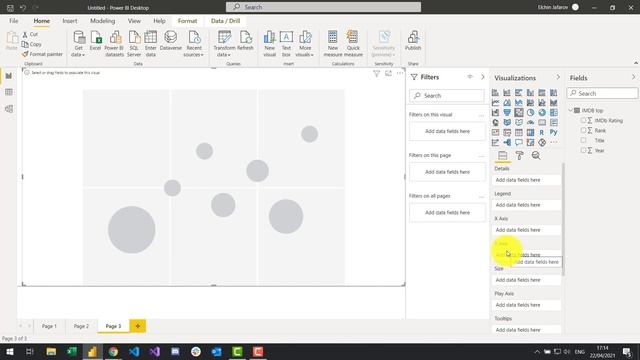Choose the Map visual icon
The width and height of the screenshot is (640, 360).
point(495,122)
